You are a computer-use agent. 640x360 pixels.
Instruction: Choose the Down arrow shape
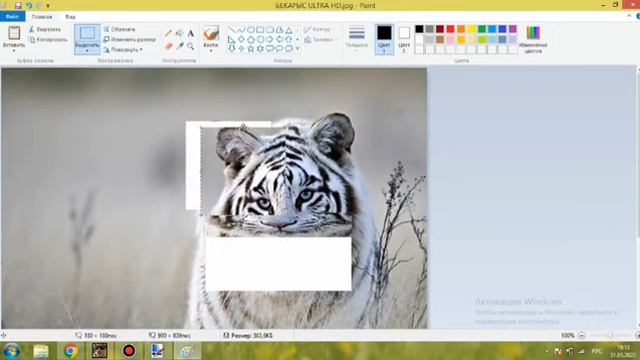tap(231, 49)
